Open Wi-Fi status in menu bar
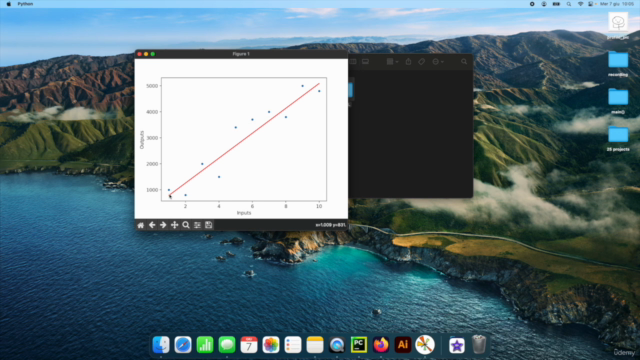 580,4
